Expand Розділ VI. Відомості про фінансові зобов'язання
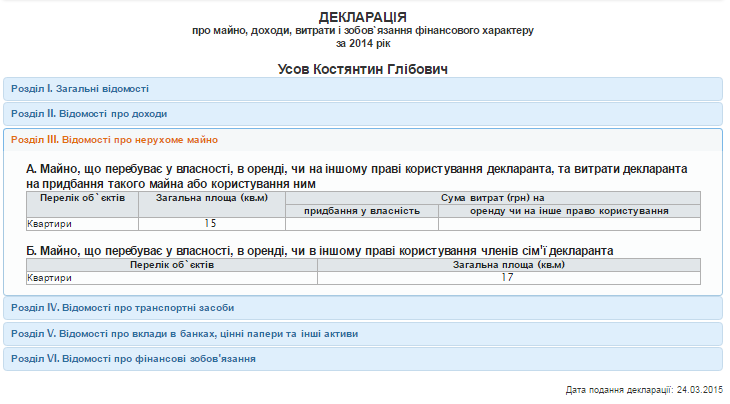730x404 pixels. point(363,359)
